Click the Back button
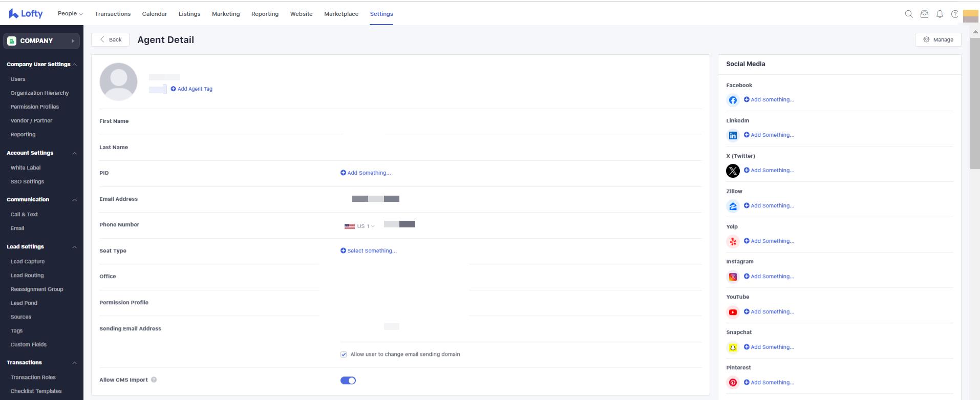Screen dimensions: 980x400 (x=111, y=39)
